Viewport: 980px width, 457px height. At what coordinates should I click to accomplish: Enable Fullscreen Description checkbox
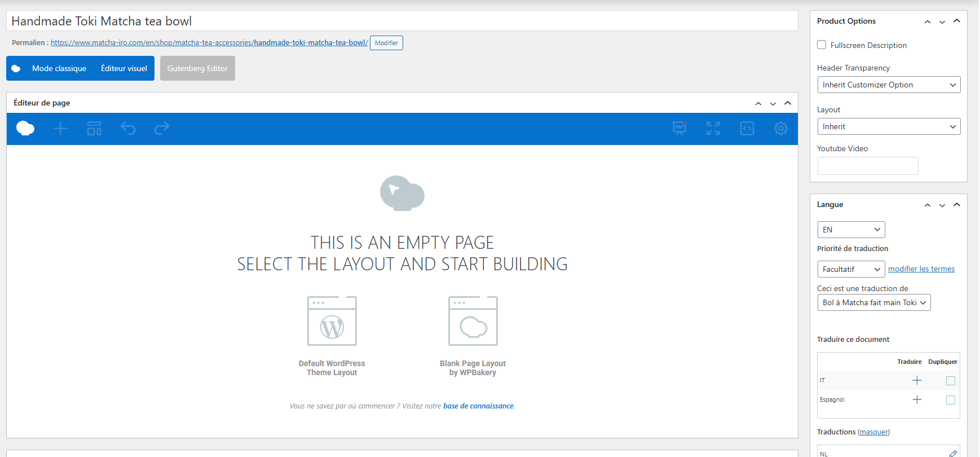pyautogui.click(x=822, y=45)
